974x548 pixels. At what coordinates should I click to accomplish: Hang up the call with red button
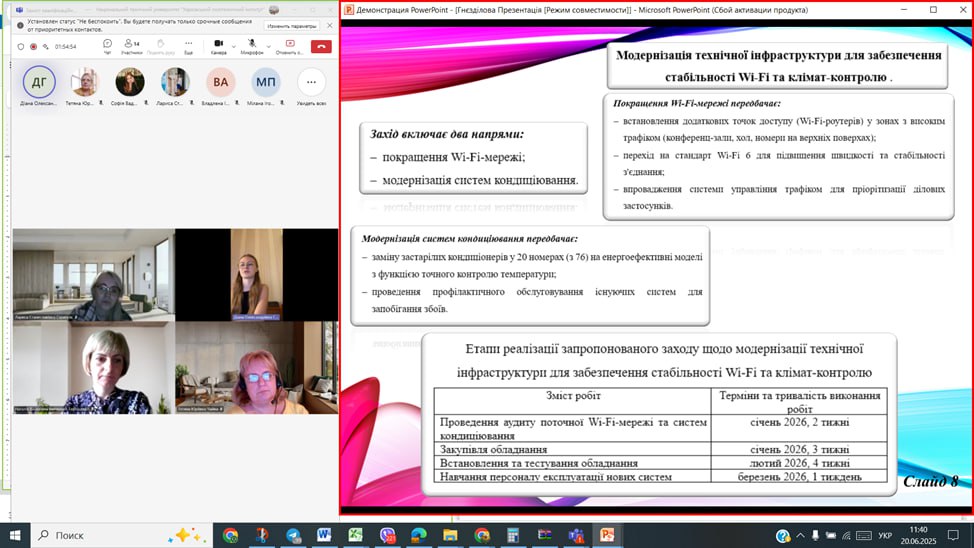tap(321, 46)
